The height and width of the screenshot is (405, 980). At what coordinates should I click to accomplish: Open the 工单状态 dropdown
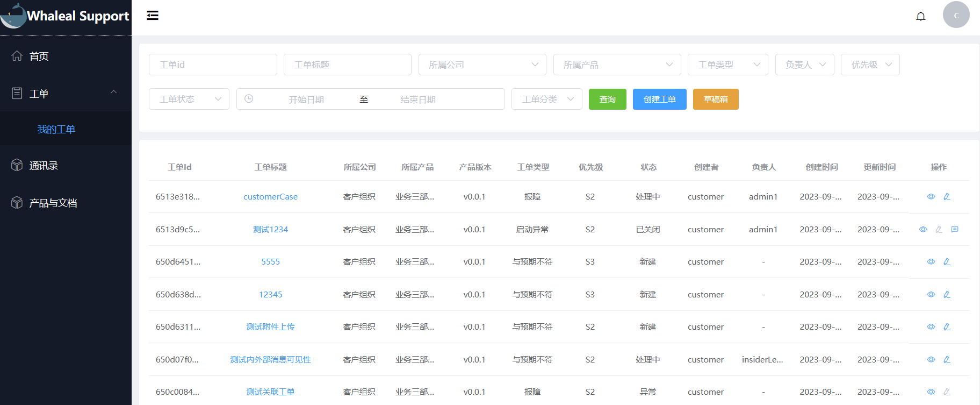189,99
